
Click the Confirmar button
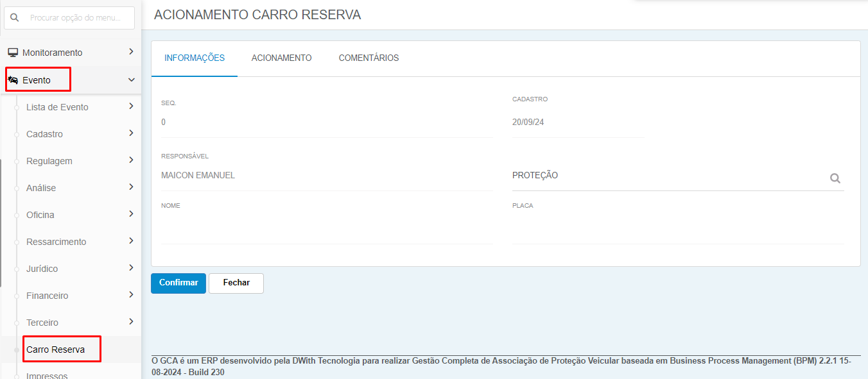[178, 283]
